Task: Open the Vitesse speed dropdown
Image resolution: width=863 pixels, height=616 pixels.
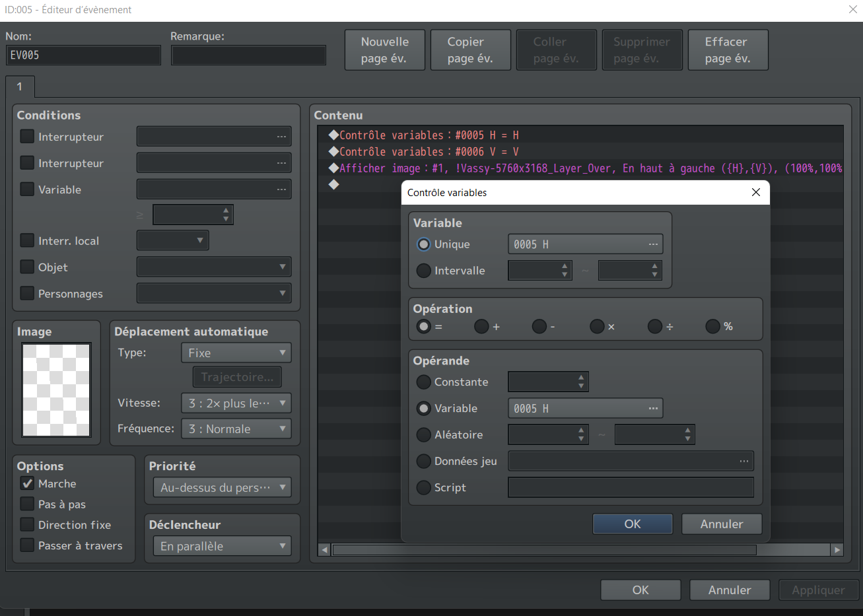Action: tap(236, 403)
